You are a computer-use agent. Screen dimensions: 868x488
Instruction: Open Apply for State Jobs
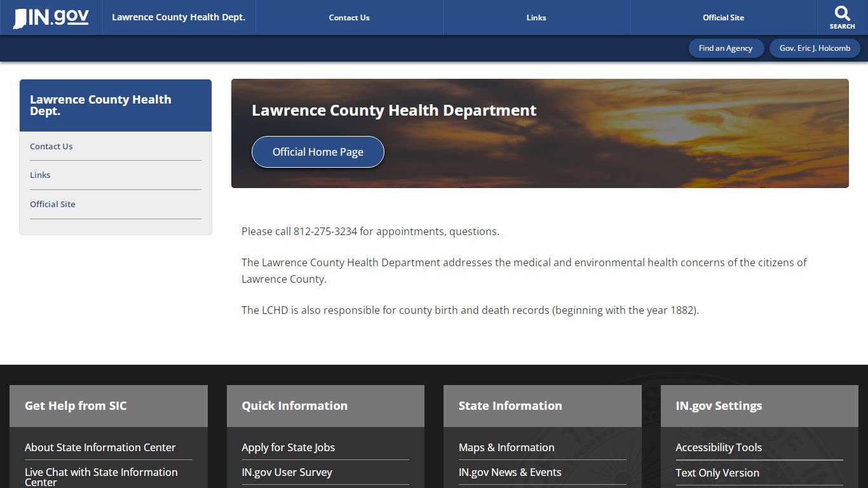tap(288, 447)
